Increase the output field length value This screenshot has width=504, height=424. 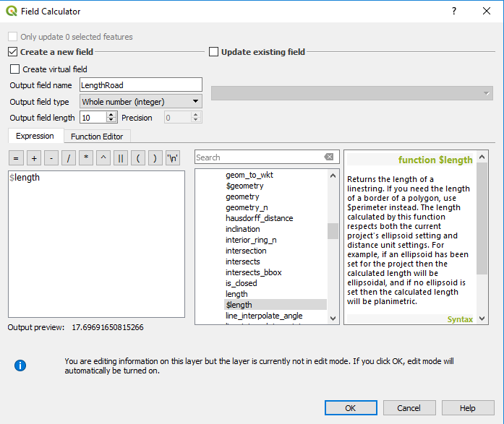111,114
